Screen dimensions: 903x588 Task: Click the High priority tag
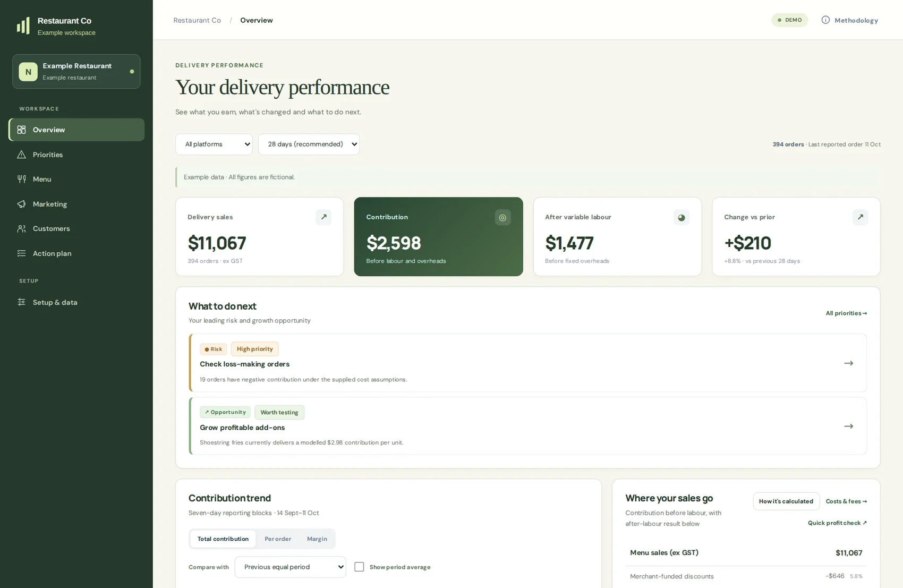[255, 349]
